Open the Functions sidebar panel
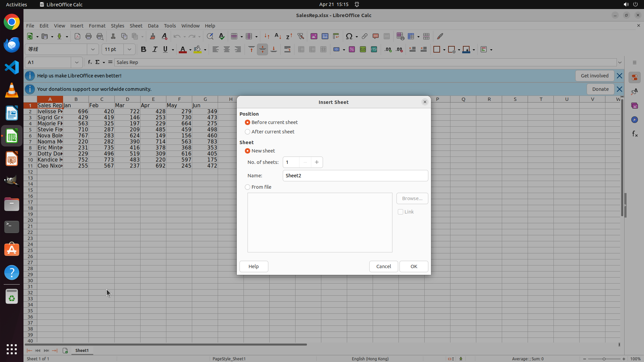The image size is (644, 362). click(635, 134)
